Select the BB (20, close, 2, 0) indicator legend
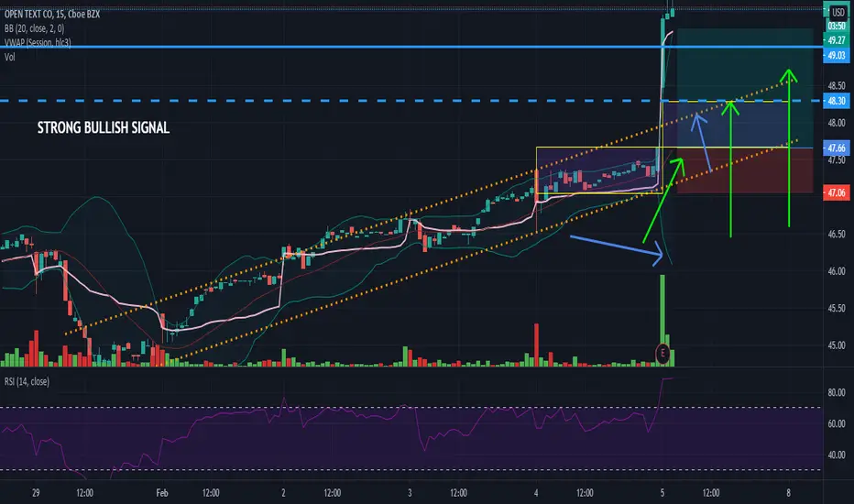 point(34,28)
